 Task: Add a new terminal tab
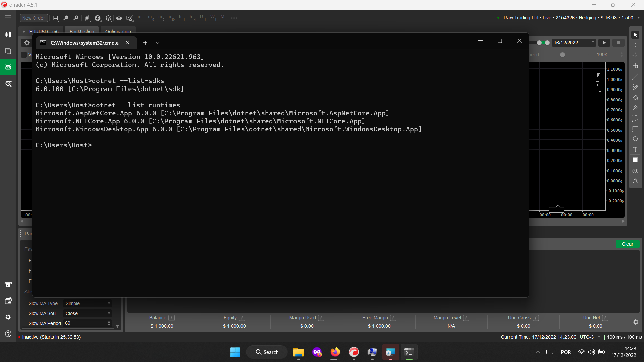point(145,43)
